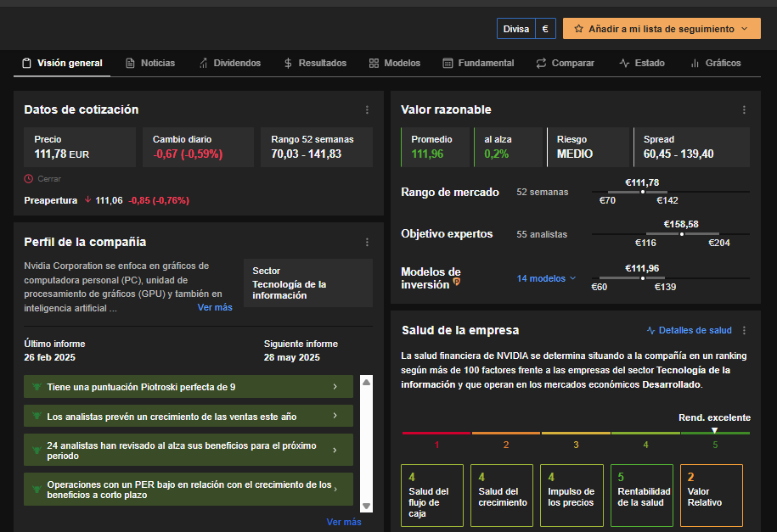Click the Spread 60,45 - 139,40 box
Image resolution: width=777 pixels, height=532 pixels.
692,147
